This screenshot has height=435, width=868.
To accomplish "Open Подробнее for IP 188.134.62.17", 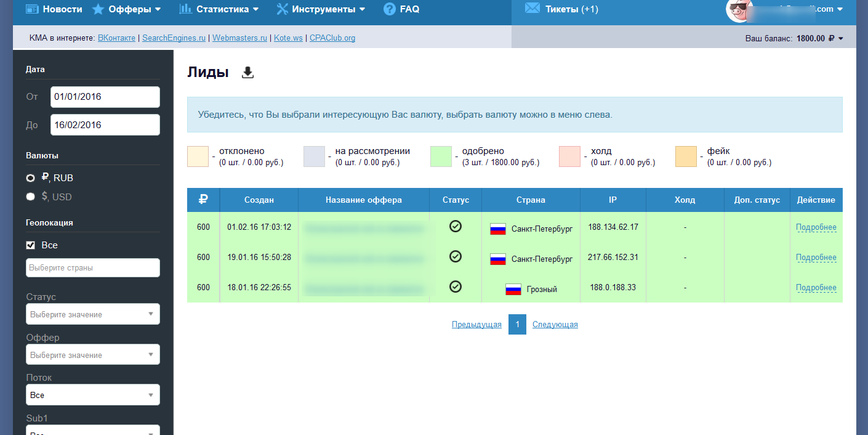I will pos(816,227).
